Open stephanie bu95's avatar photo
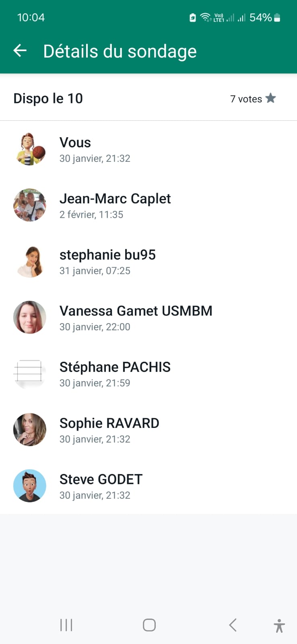This screenshot has height=644, width=297. click(x=30, y=262)
